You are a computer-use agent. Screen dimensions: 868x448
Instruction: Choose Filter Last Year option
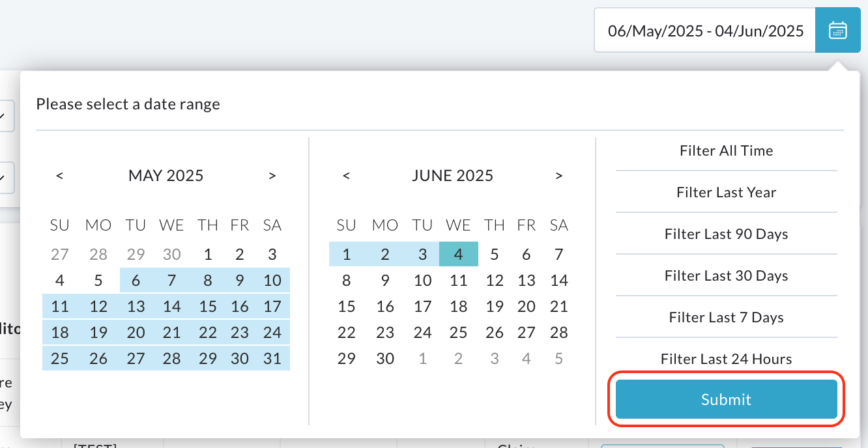726,192
